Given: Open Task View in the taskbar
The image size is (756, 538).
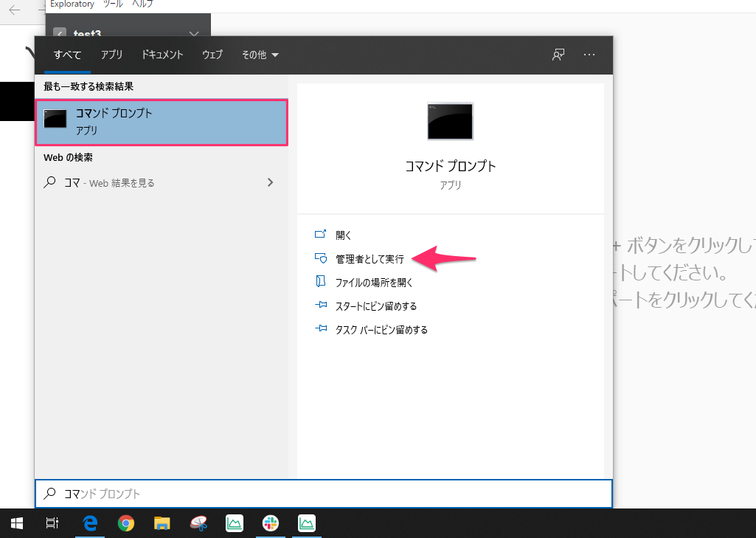Looking at the screenshot, I should click(52, 523).
